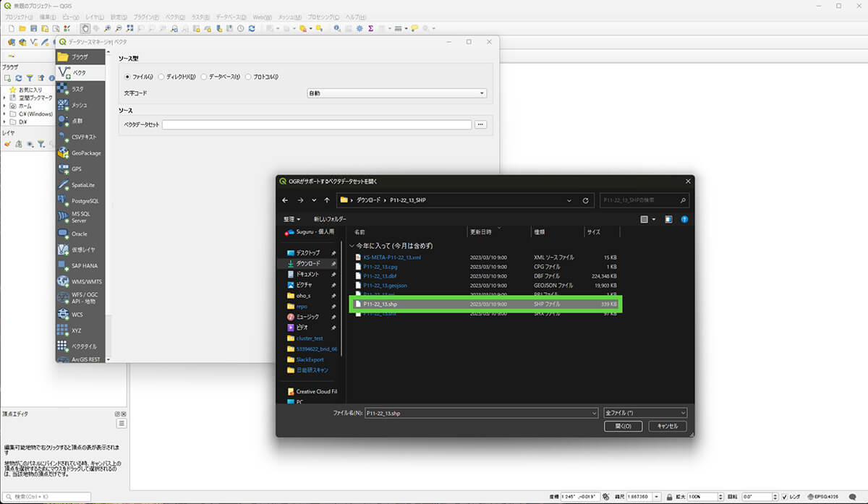The width and height of the screenshot is (868, 504).
Task: Select the 点群 point cloud source
Action: pyautogui.click(x=80, y=121)
